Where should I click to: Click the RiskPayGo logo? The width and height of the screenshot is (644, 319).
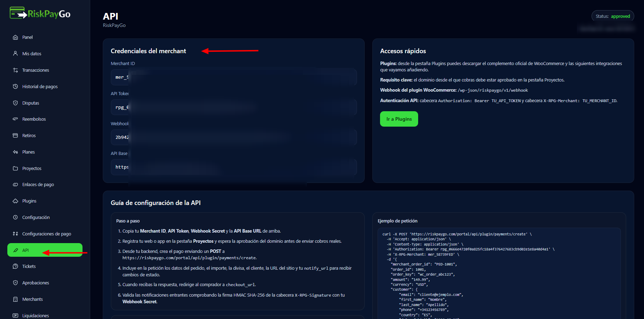point(40,14)
